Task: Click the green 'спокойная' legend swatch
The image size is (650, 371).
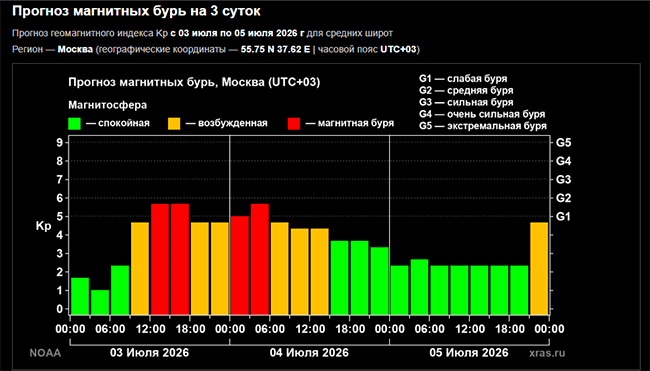Action: tap(75, 124)
